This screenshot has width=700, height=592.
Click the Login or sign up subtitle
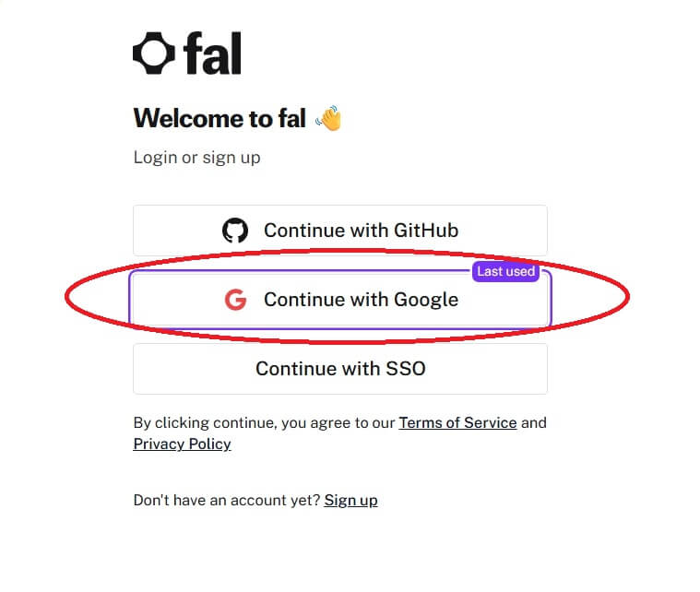point(196,158)
